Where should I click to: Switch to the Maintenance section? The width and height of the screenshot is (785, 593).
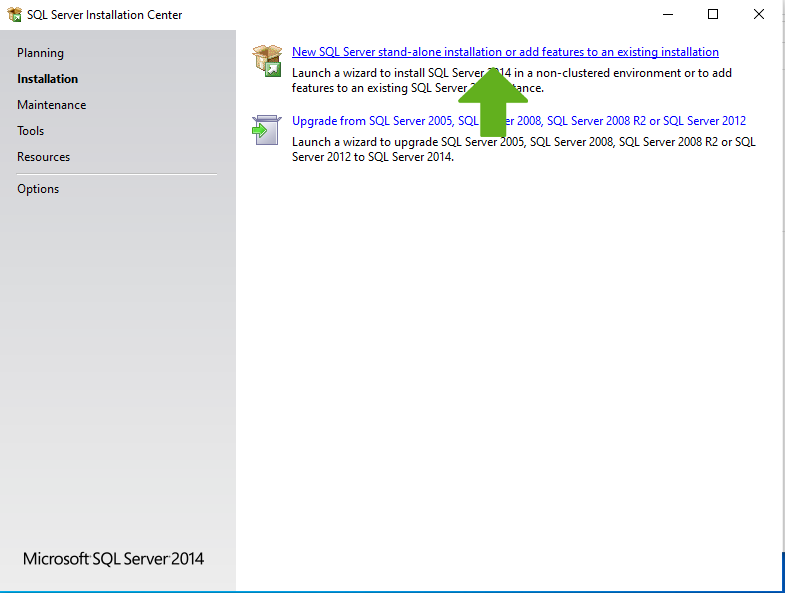coord(51,105)
